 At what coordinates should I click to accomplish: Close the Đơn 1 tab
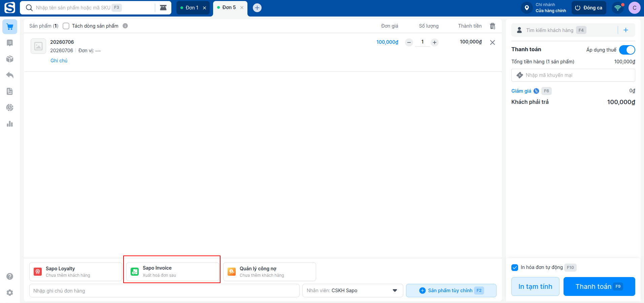tap(204, 8)
